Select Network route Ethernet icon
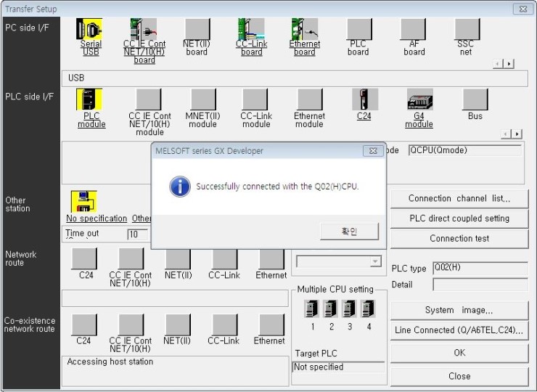537x392 pixels. [x=272, y=259]
